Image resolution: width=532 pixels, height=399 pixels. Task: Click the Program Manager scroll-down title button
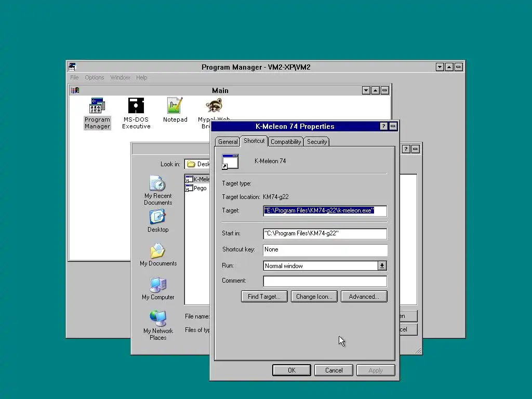coord(440,67)
